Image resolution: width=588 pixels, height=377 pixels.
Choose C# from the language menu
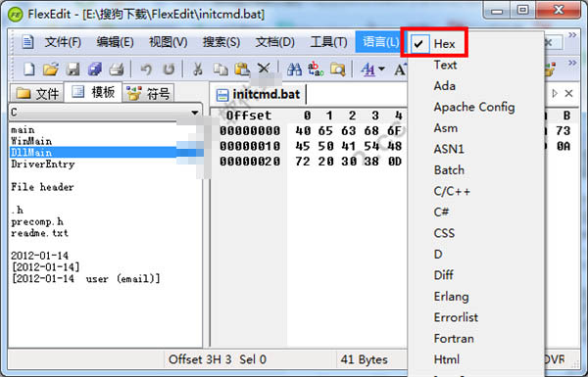coord(441,212)
